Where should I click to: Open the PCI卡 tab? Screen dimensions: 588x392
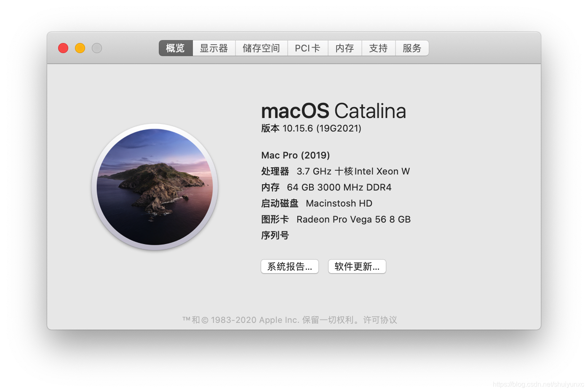(307, 48)
